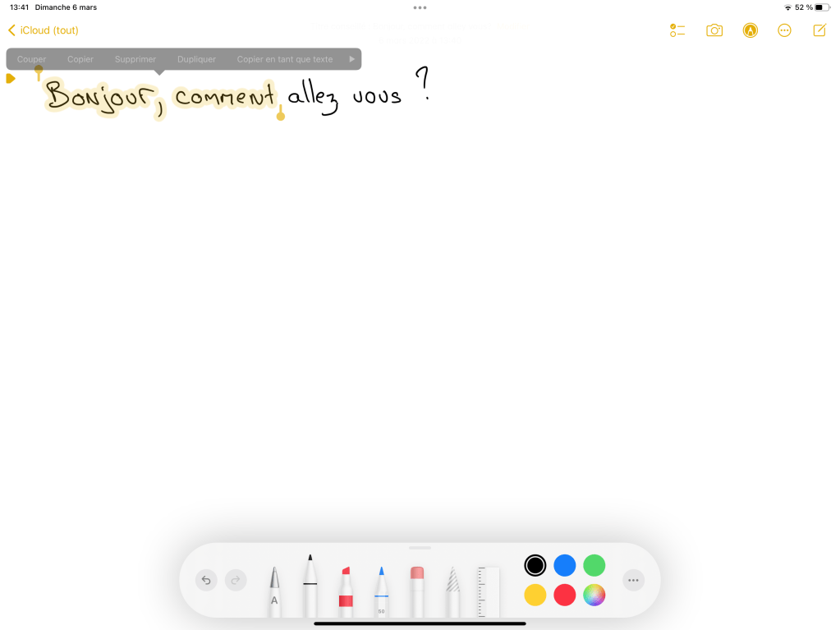Choose the blue color swatch
The image size is (840, 630).
[565, 565]
